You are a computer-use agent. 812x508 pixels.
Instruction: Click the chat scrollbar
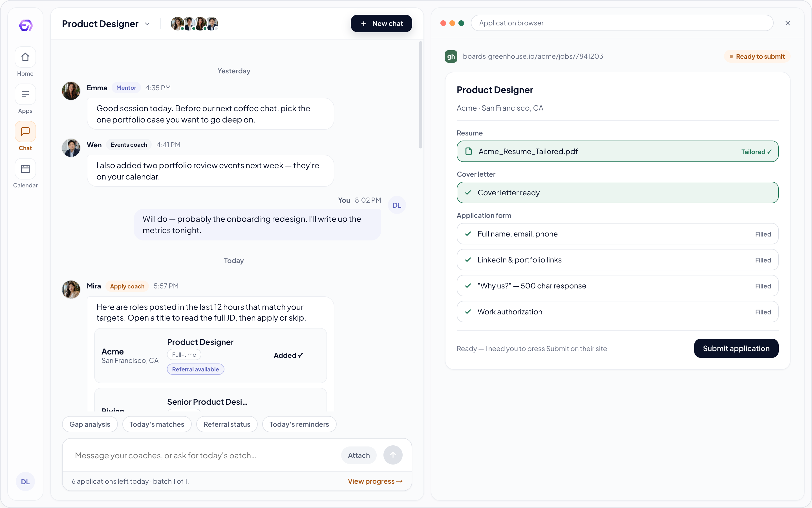pyautogui.click(x=420, y=95)
